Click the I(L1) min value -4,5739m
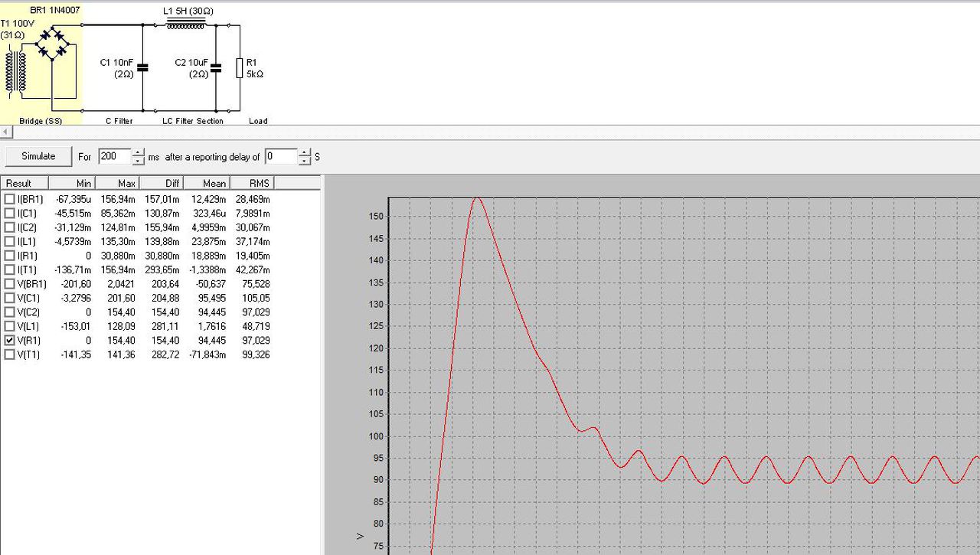The width and height of the screenshot is (980, 555). tap(73, 241)
